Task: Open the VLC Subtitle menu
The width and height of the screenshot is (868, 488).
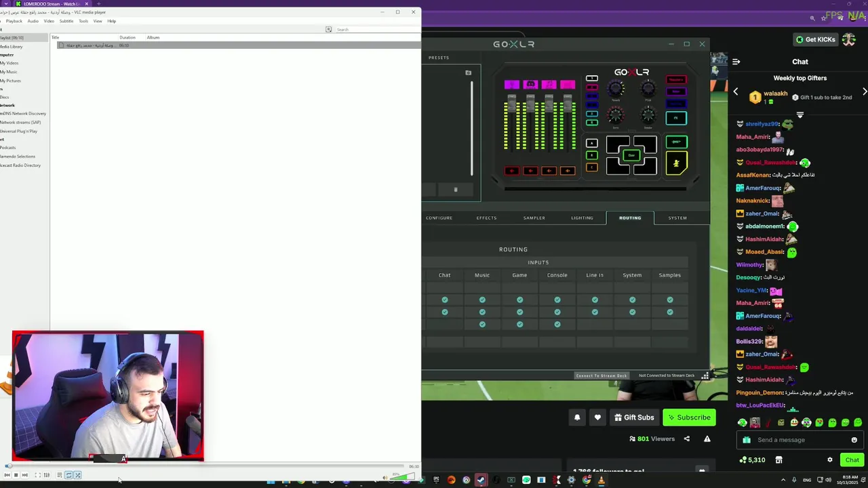Action: (x=66, y=21)
